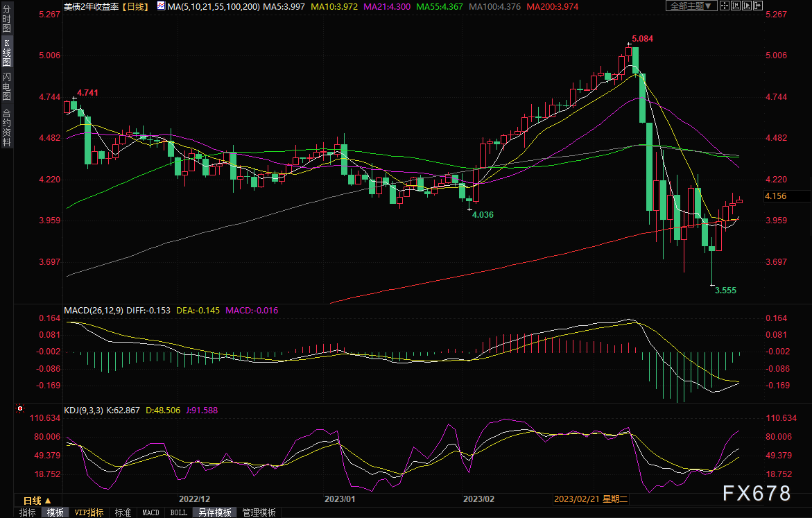Toggle the 模板 tab at bottom
This screenshot has width=812, height=518.
[x=55, y=512]
